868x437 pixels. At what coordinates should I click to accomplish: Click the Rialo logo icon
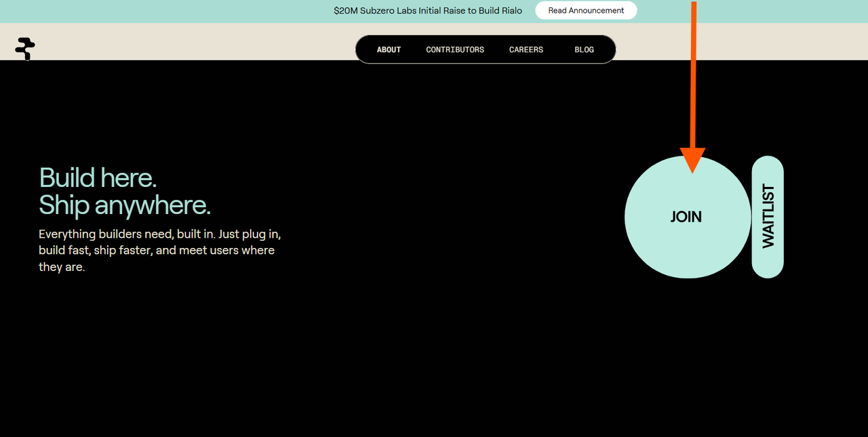tap(25, 49)
